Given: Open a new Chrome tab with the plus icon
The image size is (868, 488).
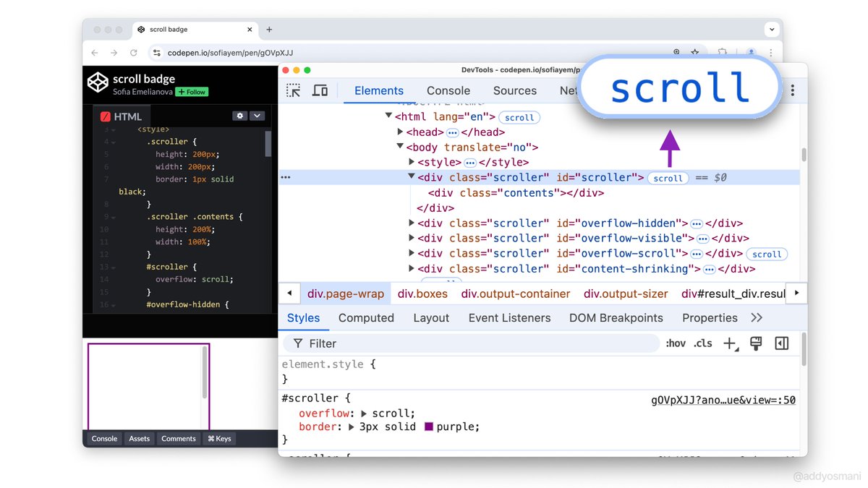Looking at the screenshot, I should [x=269, y=30].
